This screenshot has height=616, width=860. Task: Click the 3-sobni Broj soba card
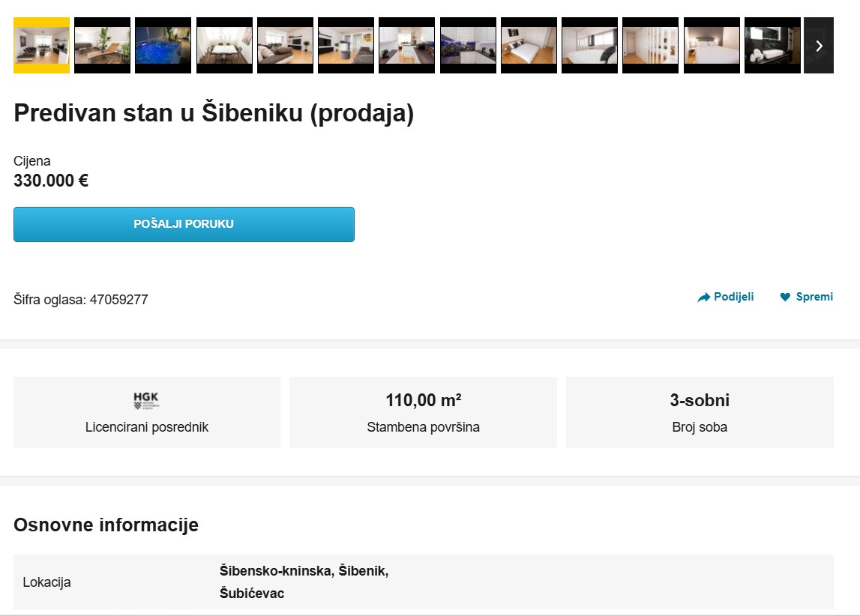point(699,411)
